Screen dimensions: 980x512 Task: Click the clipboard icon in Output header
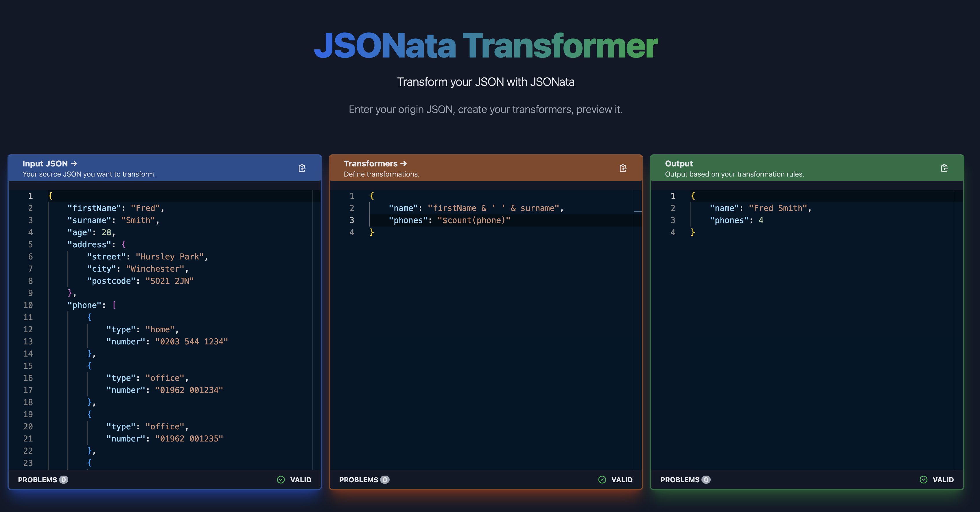coord(944,168)
